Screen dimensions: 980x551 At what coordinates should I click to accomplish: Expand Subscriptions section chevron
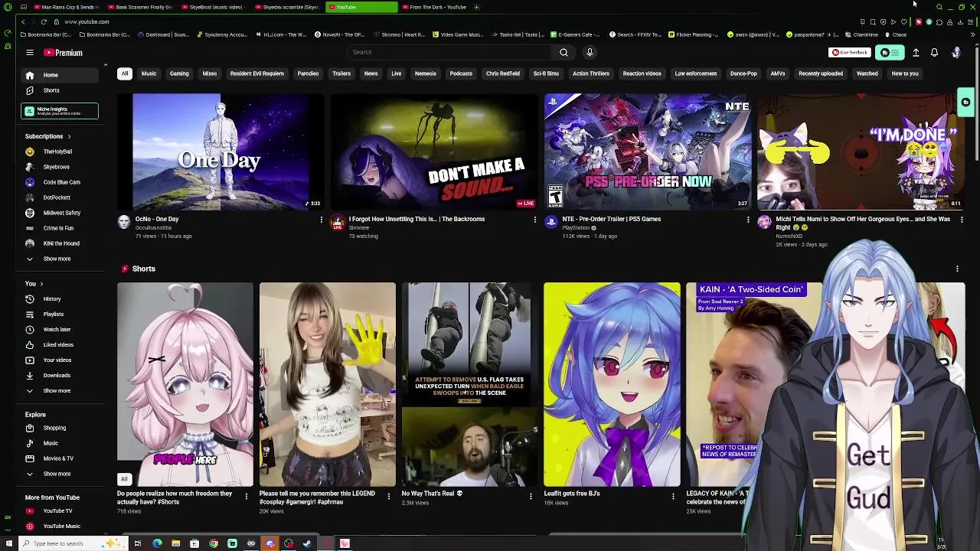[x=70, y=136]
